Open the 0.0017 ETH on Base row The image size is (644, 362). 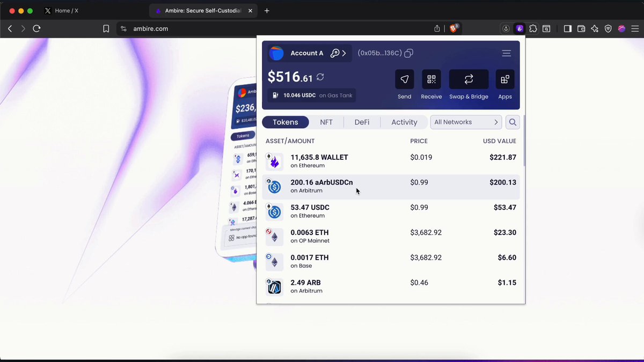tap(391, 262)
